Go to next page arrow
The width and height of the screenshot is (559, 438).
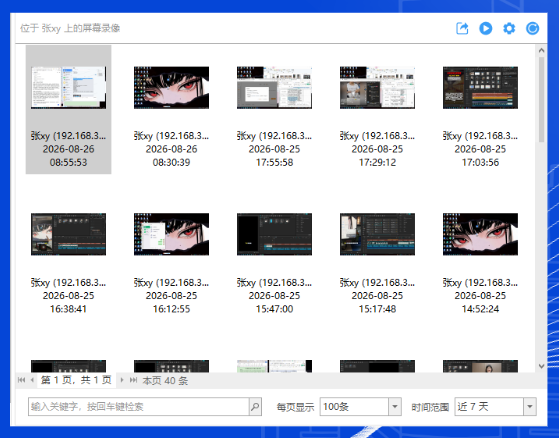coord(122,380)
